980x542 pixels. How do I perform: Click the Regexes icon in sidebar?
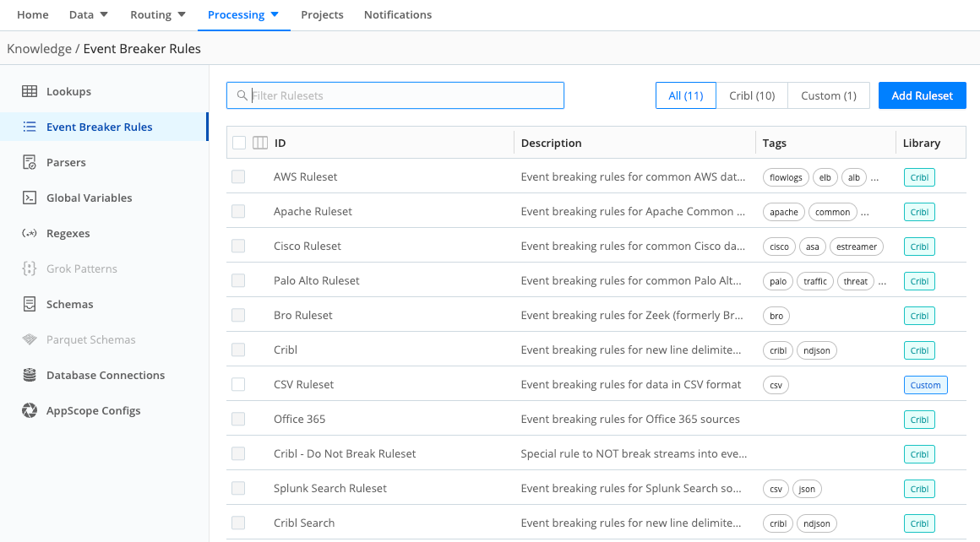[x=30, y=233]
